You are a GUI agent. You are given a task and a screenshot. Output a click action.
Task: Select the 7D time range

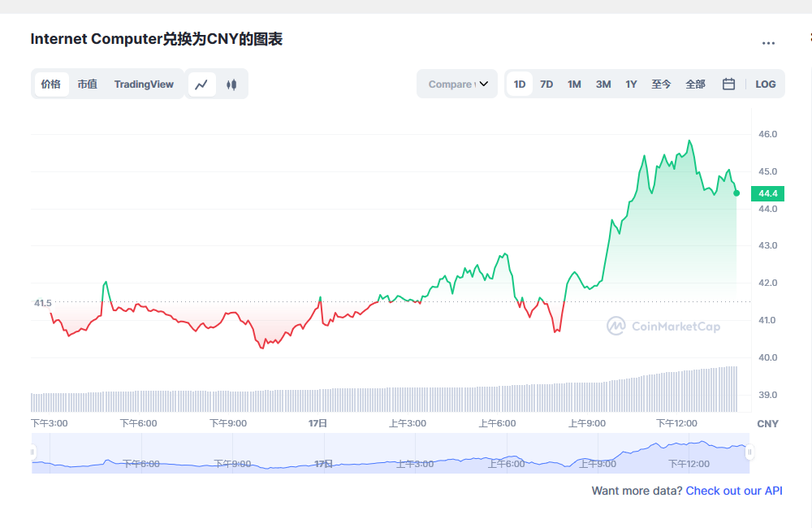pos(546,84)
